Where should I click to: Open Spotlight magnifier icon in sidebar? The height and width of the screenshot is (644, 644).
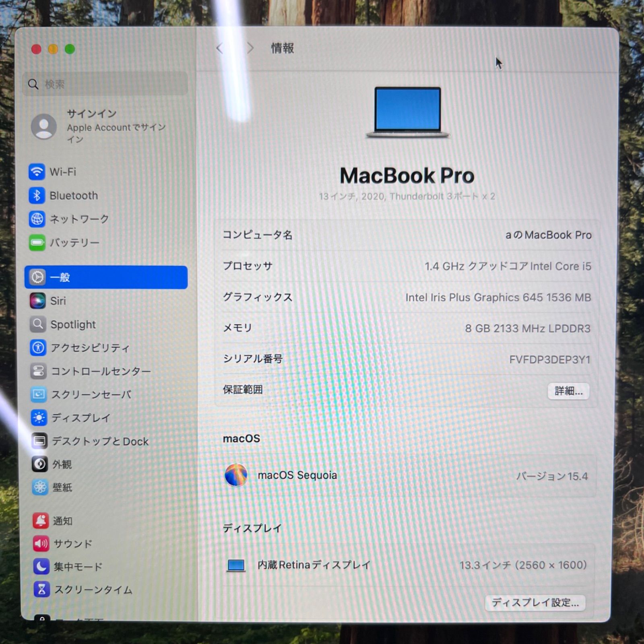click(x=38, y=324)
